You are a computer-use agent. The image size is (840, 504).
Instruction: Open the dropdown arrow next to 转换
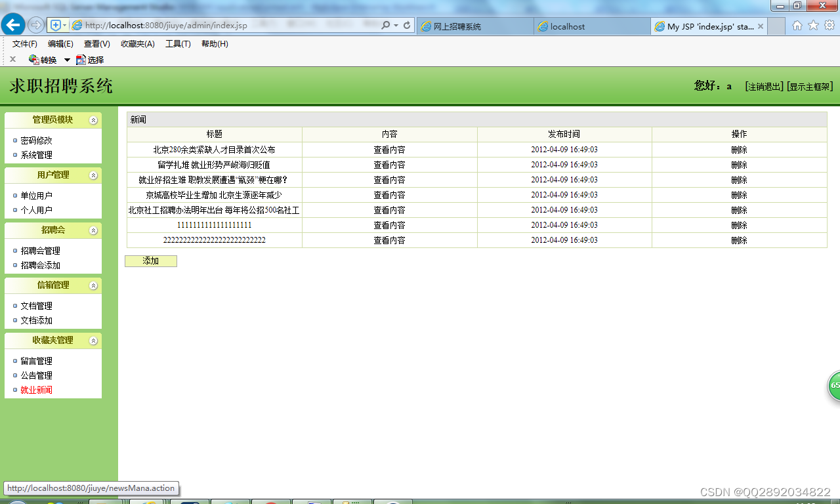67,60
